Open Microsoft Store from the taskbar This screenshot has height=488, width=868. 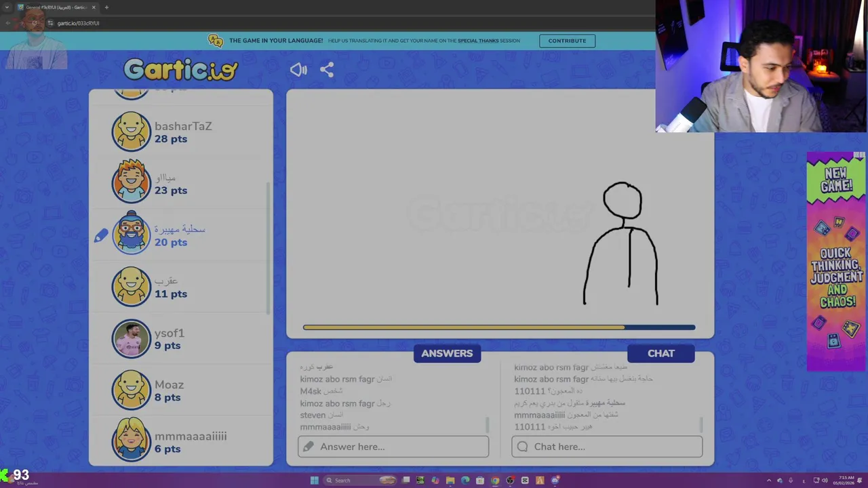(480, 481)
